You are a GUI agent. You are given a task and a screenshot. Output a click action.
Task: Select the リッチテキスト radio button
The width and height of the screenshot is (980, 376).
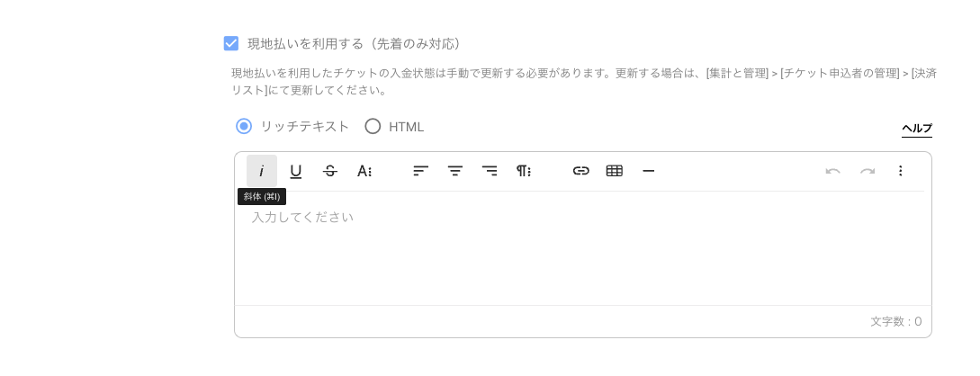click(244, 127)
